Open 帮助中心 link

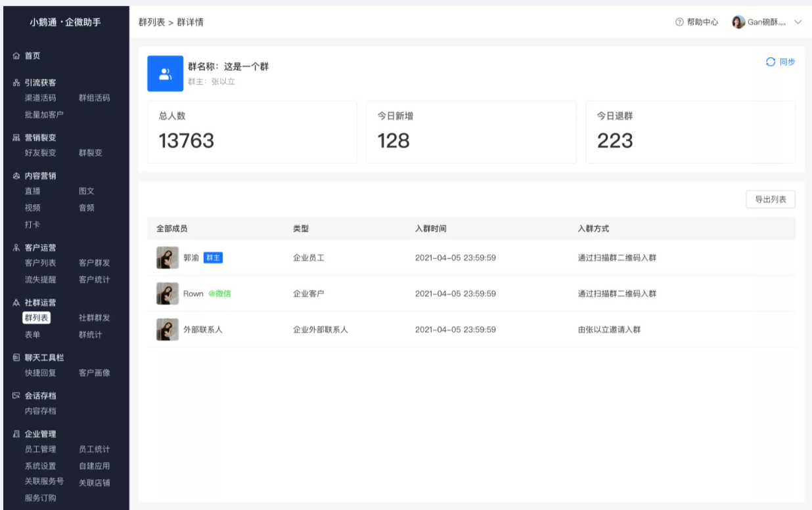point(702,22)
